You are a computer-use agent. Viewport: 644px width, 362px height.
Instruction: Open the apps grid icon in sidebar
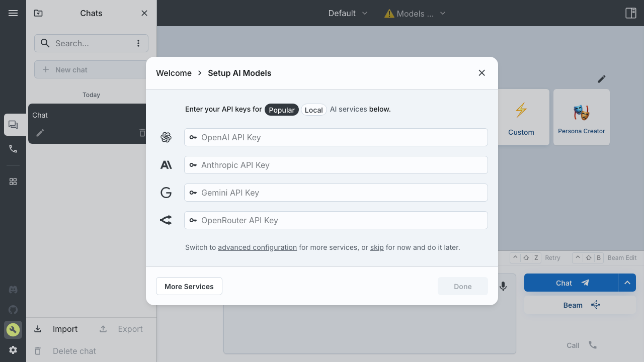click(13, 182)
